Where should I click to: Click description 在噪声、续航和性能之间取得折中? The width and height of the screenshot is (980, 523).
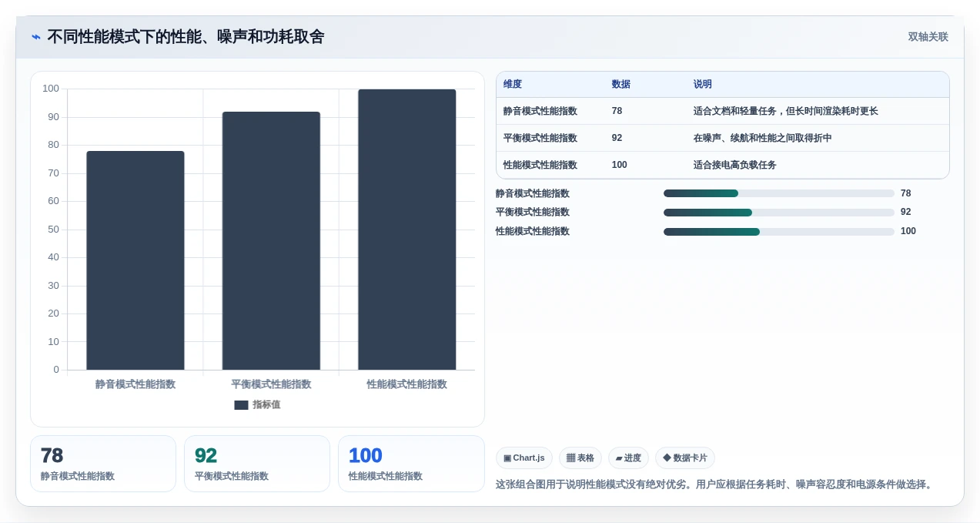pyautogui.click(x=763, y=138)
